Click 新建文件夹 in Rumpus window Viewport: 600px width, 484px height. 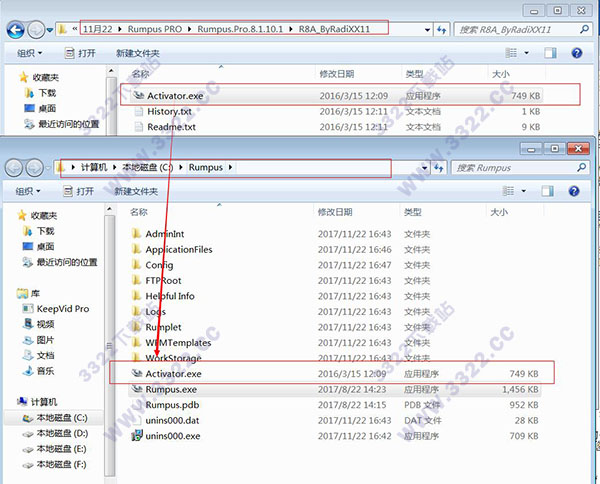pyautogui.click(x=136, y=191)
